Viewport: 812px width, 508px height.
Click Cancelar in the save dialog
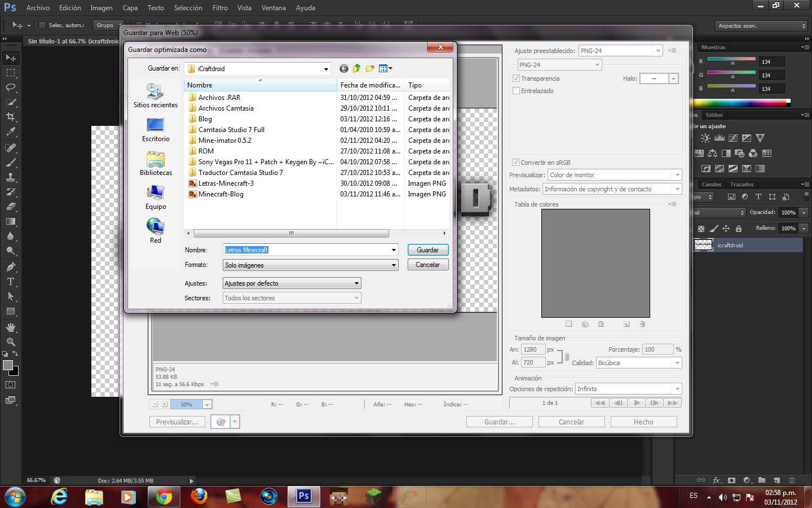coord(428,265)
